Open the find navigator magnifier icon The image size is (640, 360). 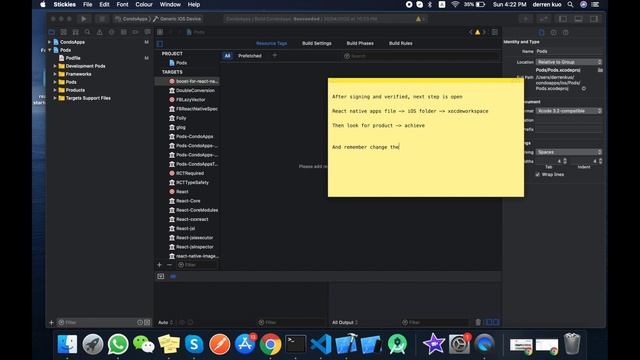[87, 32]
